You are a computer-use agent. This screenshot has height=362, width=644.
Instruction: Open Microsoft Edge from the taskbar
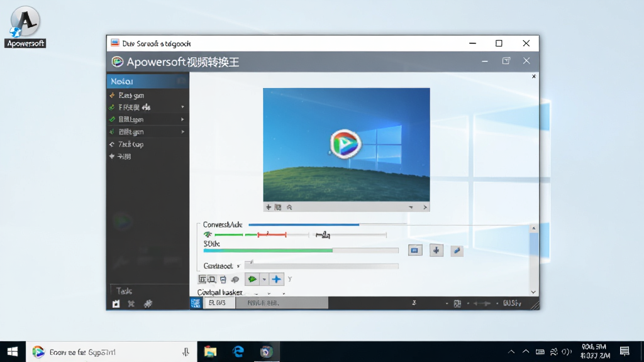(238, 352)
